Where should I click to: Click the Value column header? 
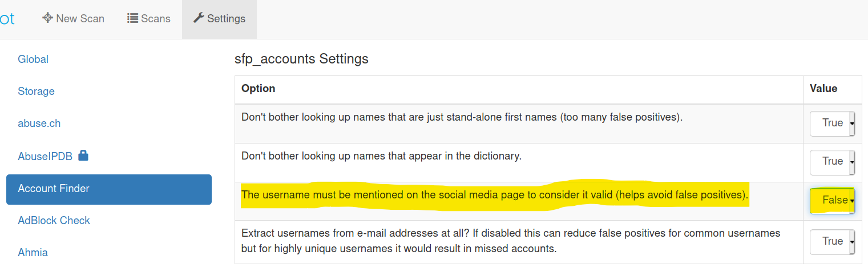823,89
